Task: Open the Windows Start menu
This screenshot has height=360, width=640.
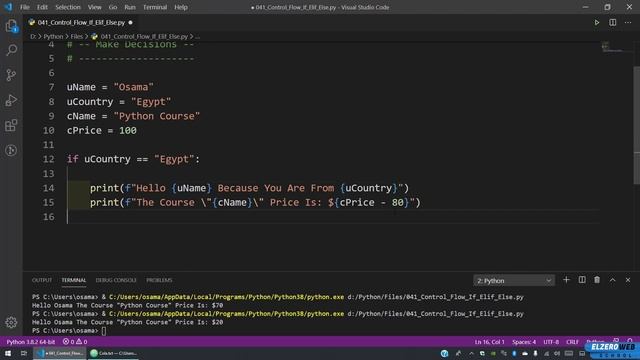Action: [8, 353]
